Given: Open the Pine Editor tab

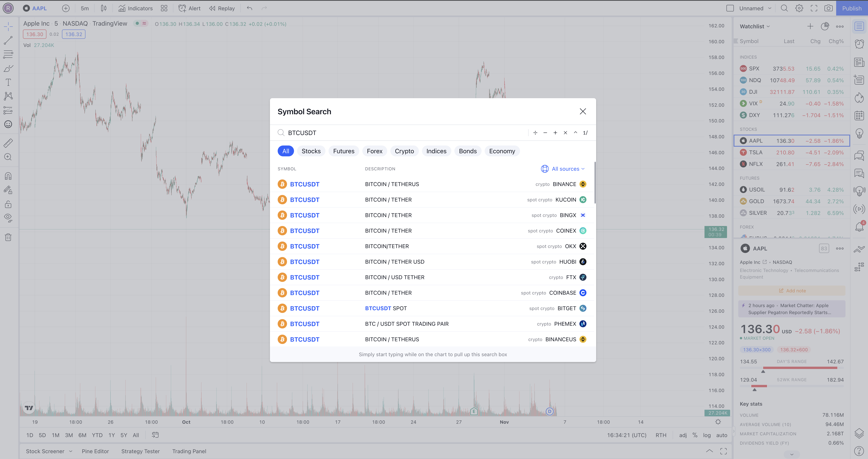Looking at the screenshot, I should (95, 451).
